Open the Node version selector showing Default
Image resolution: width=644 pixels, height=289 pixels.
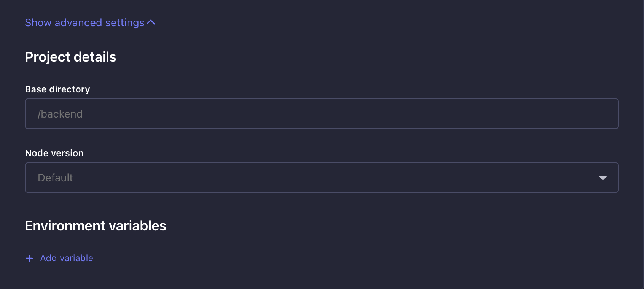pos(304,178)
